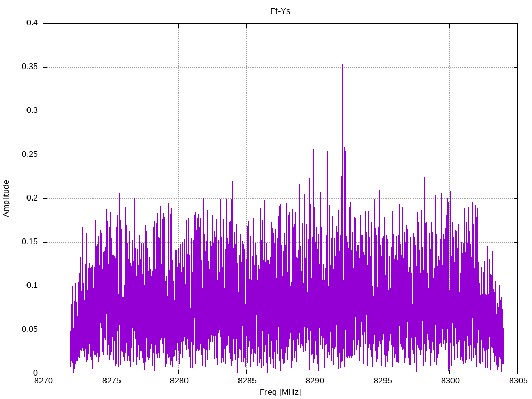This screenshot has width=532, height=399.
Task: Click the 0.4 y-axis tick label
Action: 32,23
